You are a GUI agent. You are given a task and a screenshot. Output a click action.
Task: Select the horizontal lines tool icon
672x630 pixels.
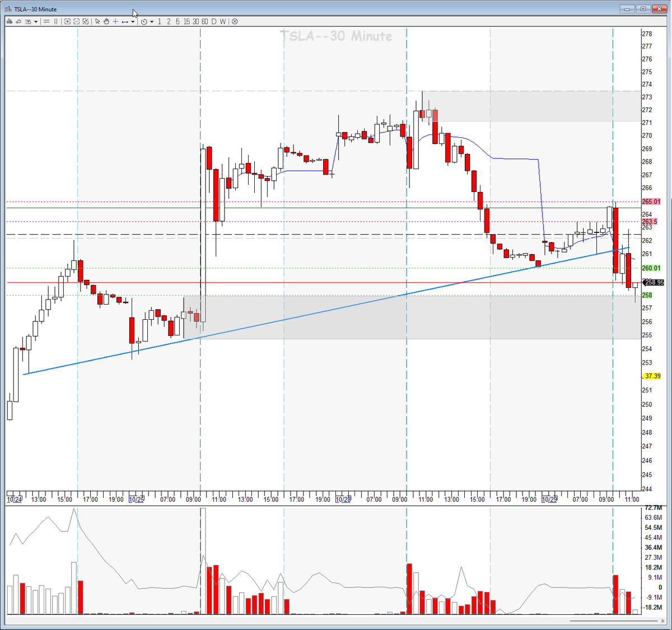(46, 21)
